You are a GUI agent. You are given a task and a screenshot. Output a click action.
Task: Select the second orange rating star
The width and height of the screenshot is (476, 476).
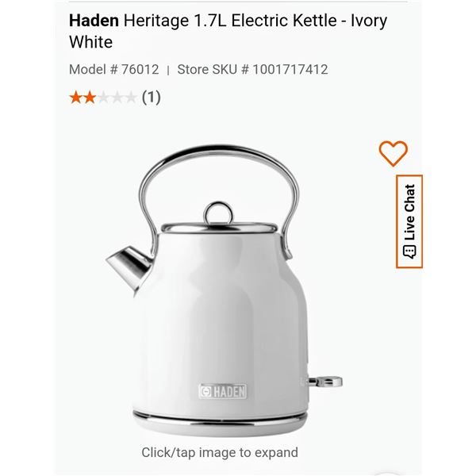click(90, 98)
